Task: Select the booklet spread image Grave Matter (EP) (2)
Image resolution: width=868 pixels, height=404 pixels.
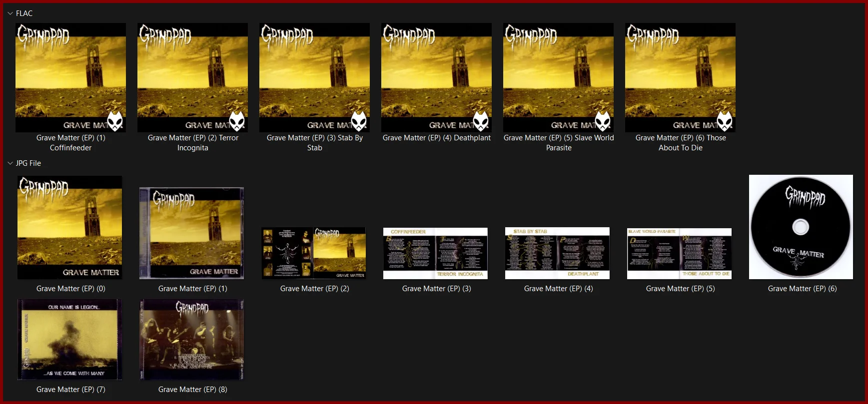Action: click(314, 253)
